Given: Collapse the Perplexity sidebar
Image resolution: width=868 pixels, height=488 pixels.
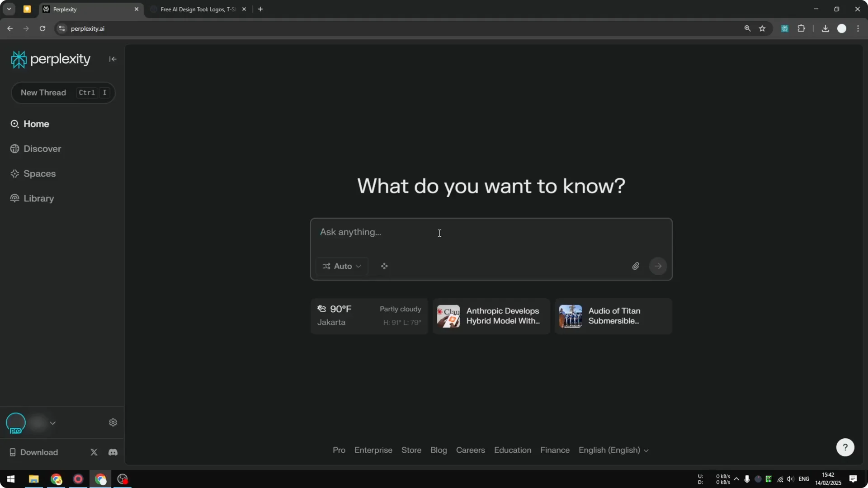Looking at the screenshot, I should coord(113,59).
